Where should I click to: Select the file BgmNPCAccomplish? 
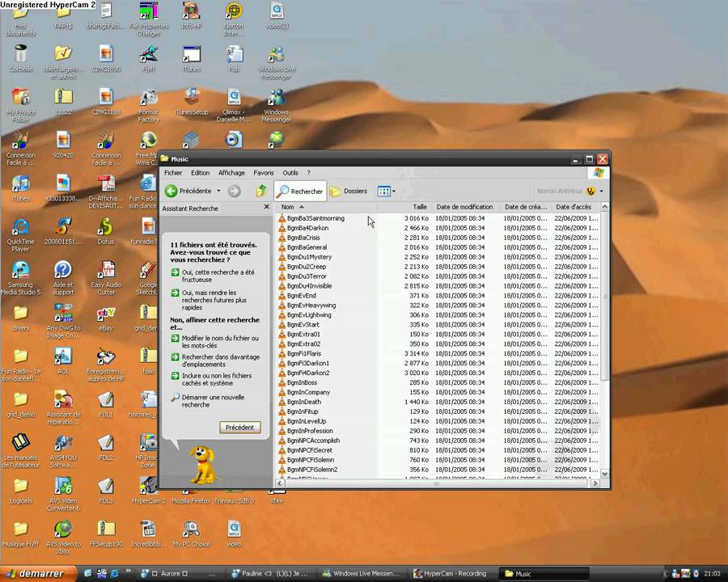click(x=313, y=441)
